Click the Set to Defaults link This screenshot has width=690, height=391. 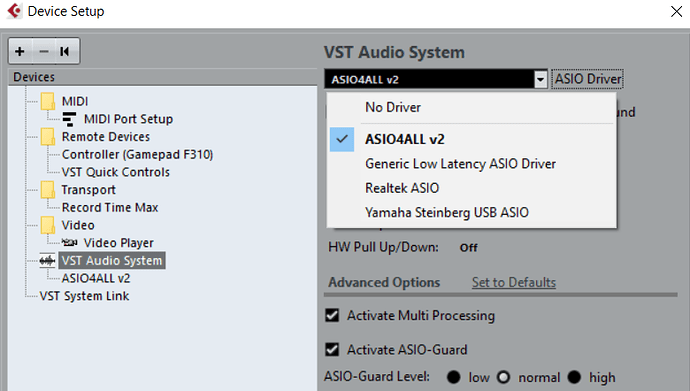(x=514, y=282)
